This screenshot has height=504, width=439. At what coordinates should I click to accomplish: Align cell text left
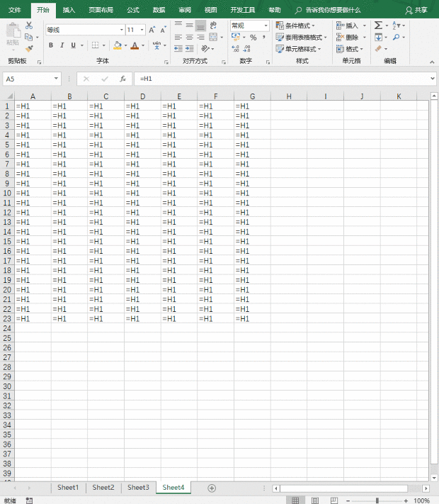point(178,37)
